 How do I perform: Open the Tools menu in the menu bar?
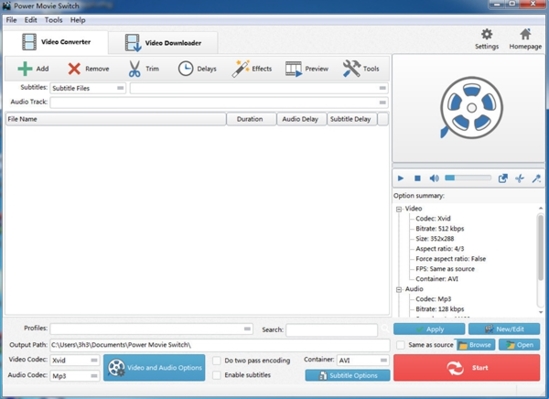pos(53,20)
